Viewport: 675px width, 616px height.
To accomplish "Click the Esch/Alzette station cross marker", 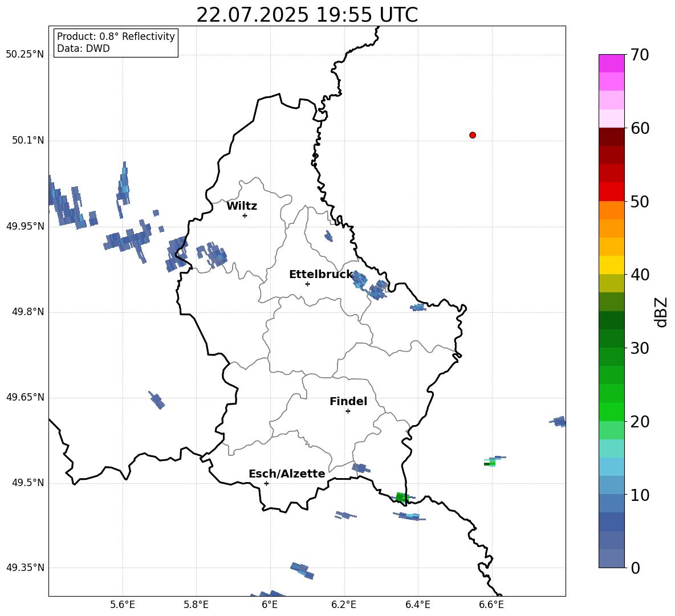I will (266, 483).
